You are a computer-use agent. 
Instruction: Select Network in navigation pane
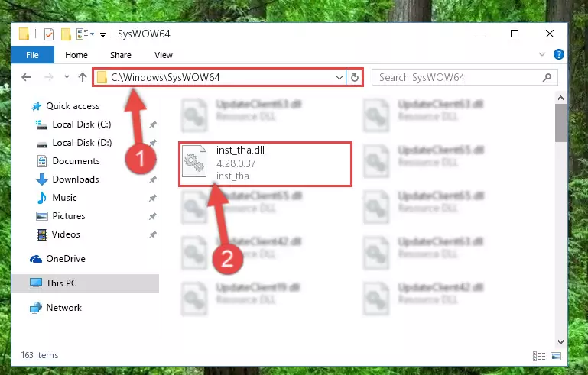pyautogui.click(x=63, y=308)
